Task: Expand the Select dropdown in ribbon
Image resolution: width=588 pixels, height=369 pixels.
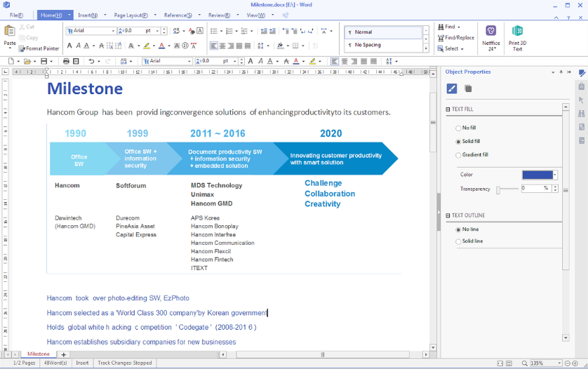Action: [x=454, y=48]
